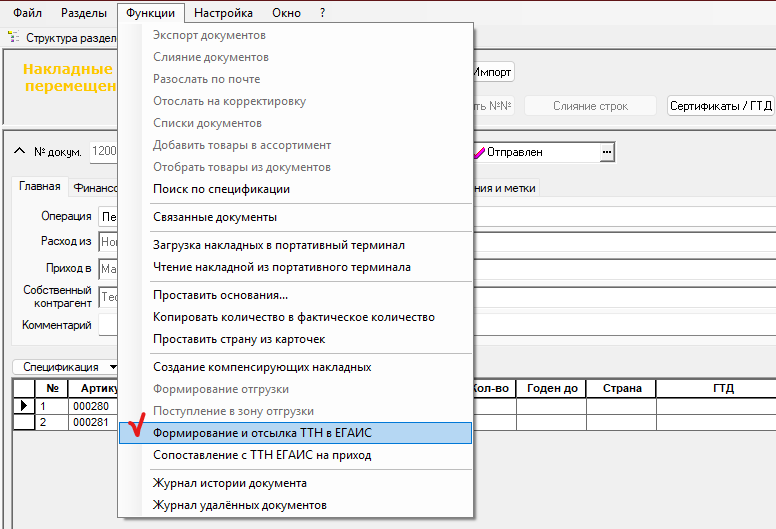
Task: Open the ? help menu
Action: click(x=323, y=13)
